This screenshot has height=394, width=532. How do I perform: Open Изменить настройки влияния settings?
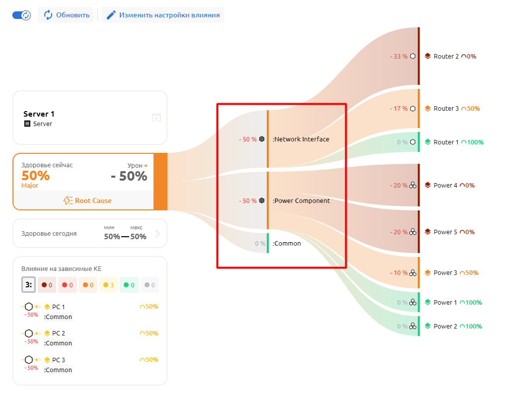click(x=163, y=15)
